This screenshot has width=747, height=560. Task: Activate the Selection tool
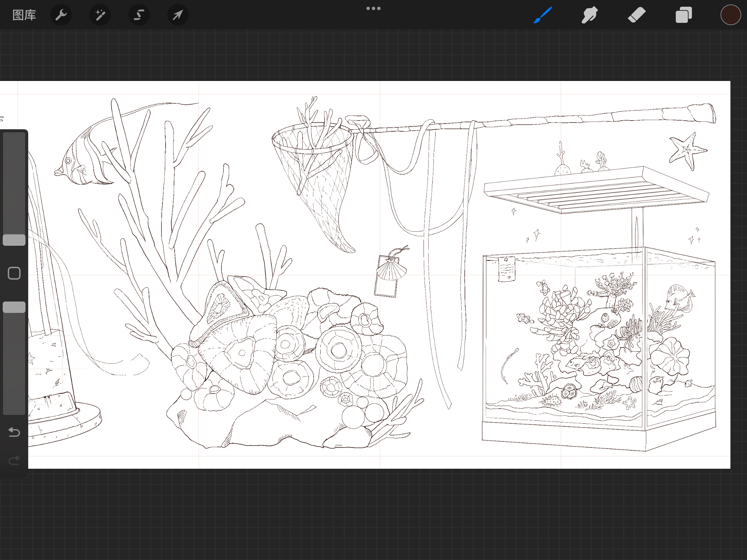(139, 15)
